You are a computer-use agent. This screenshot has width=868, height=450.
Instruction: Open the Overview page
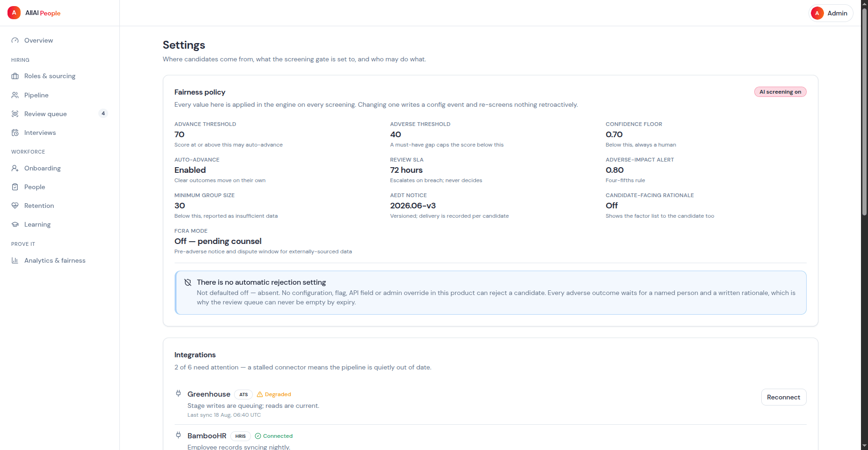pos(60,40)
